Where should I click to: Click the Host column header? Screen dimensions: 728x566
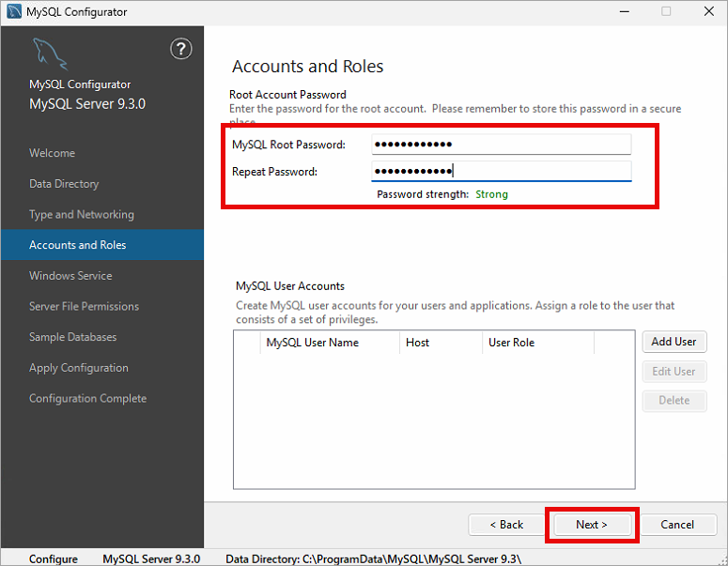(441, 343)
